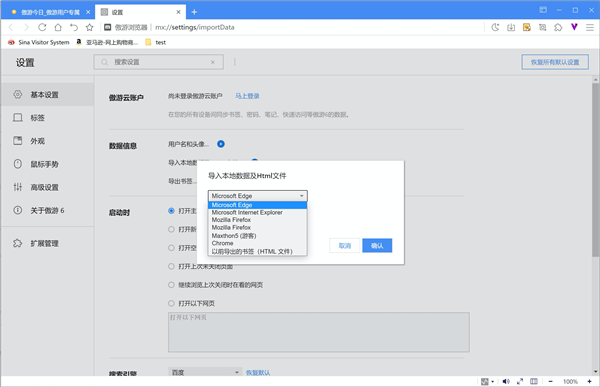Viewport: 600px width, 387px height.
Task: Go back with the back arrow
Action: point(11,27)
